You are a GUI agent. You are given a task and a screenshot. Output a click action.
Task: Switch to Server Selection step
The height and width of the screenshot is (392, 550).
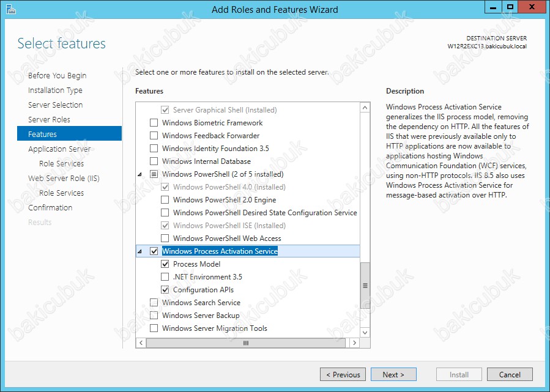click(x=56, y=105)
